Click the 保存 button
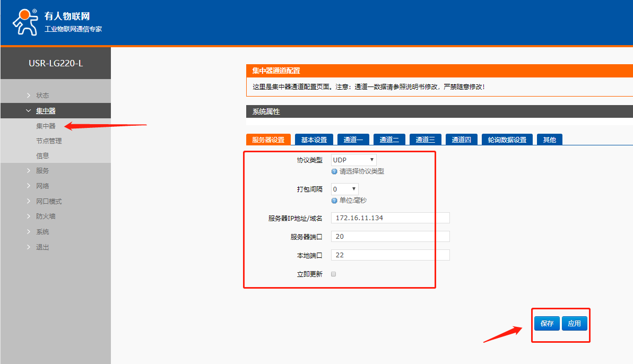Screen dimensions: 633x364 click(547, 324)
